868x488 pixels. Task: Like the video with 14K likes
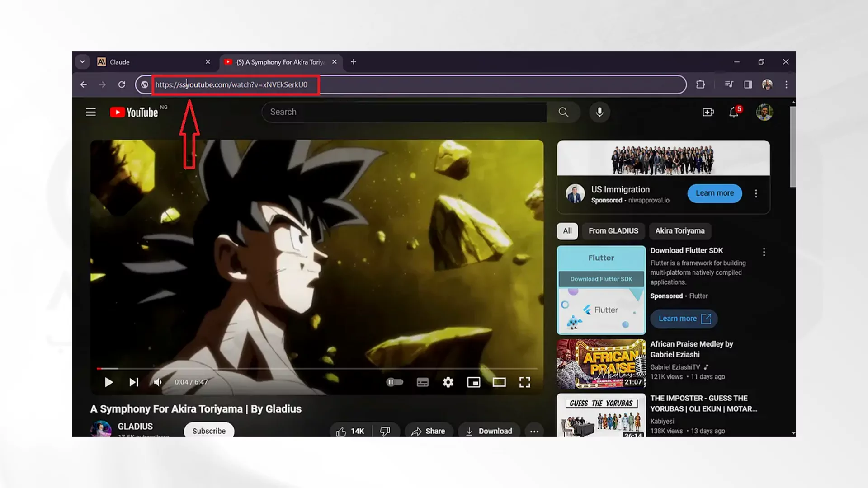point(350,431)
